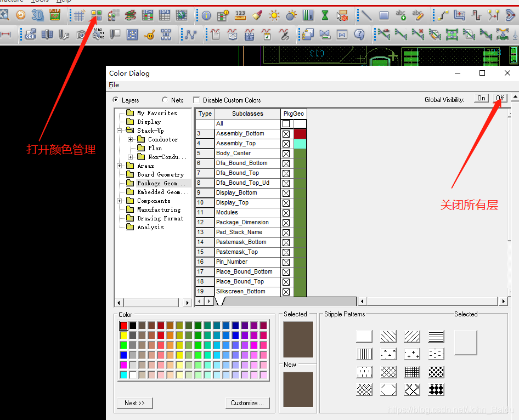Toggle Body_Center visibility checkbox
This screenshot has height=420, width=519.
click(x=286, y=154)
